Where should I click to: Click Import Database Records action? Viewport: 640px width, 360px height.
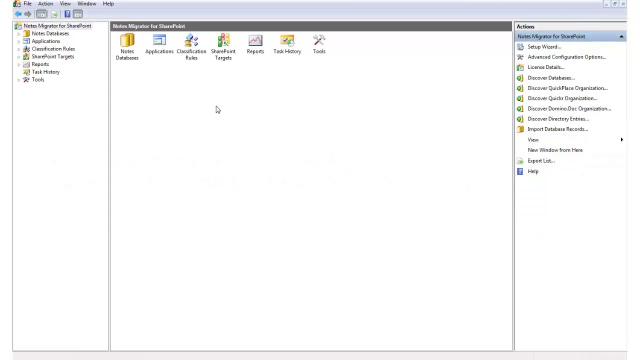558,129
